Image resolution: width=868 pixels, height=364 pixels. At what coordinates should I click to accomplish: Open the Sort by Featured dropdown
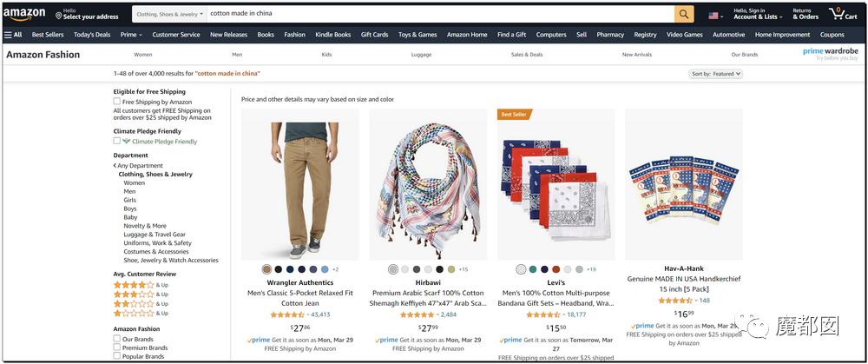(x=717, y=74)
